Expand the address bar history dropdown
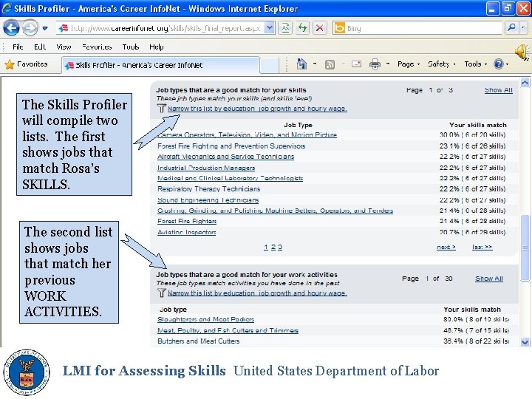 (x=270, y=28)
